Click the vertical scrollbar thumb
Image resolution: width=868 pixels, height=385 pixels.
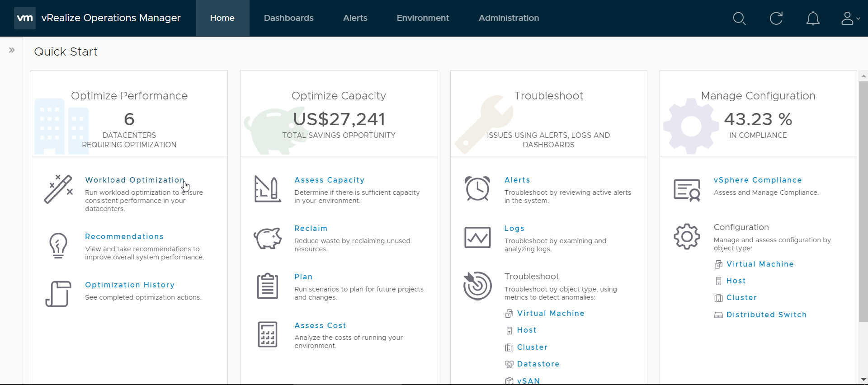tap(863, 202)
